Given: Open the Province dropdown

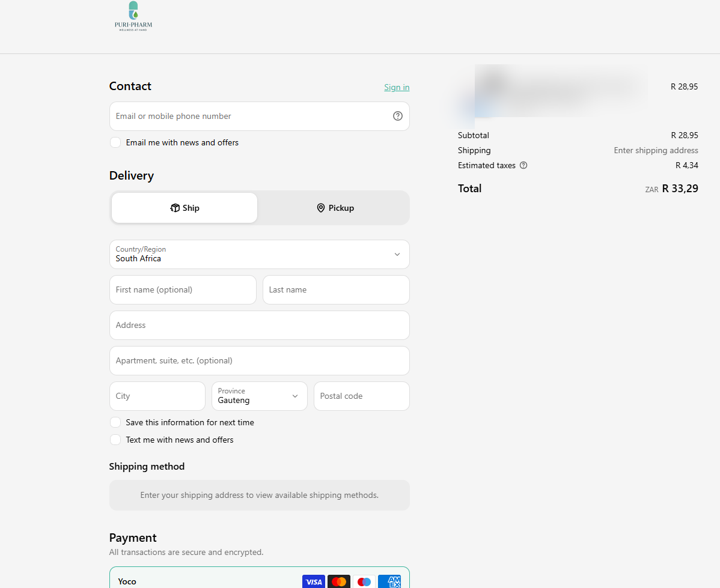Looking at the screenshot, I should click(x=260, y=396).
